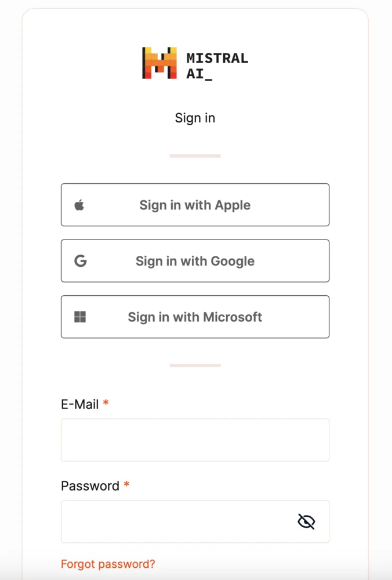
Task: Focus the E-Mail input field
Action: pyautogui.click(x=195, y=440)
